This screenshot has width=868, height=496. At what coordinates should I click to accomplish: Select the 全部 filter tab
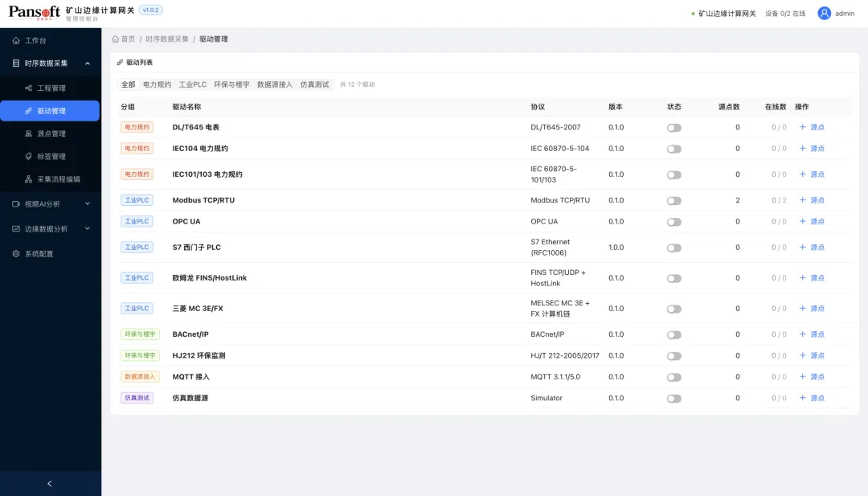click(x=128, y=84)
